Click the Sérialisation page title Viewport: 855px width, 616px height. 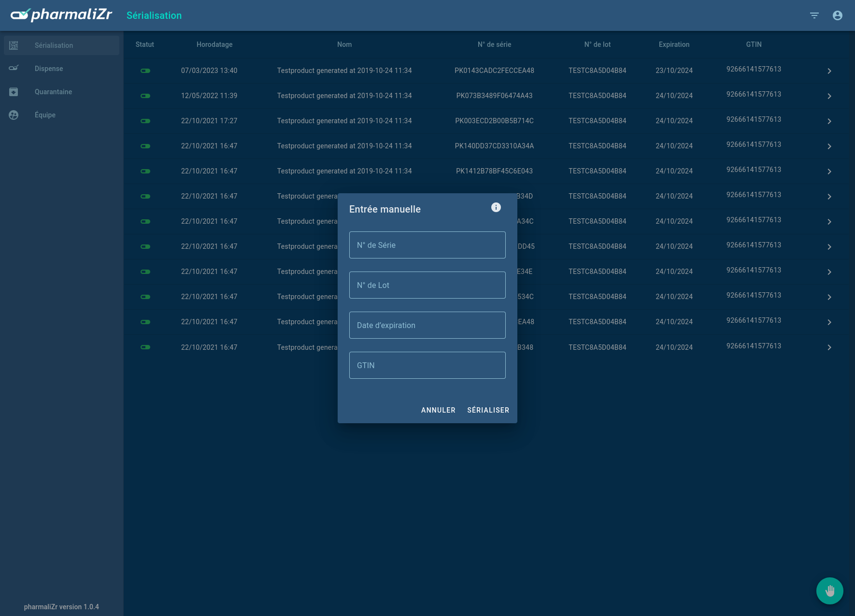pyautogui.click(x=154, y=15)
